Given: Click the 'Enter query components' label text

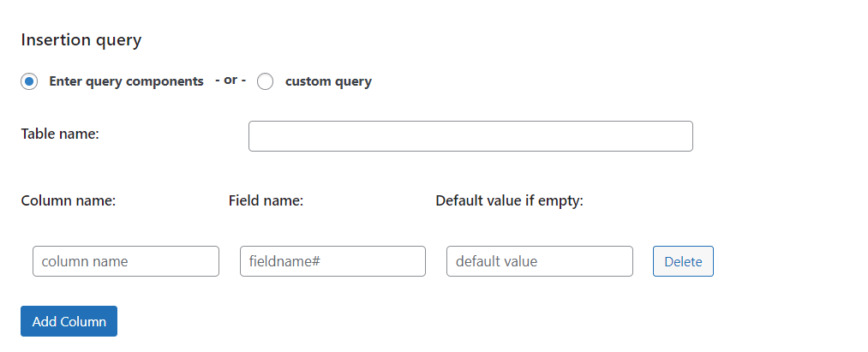Looking at the screenshot, I should pos(126,82).
